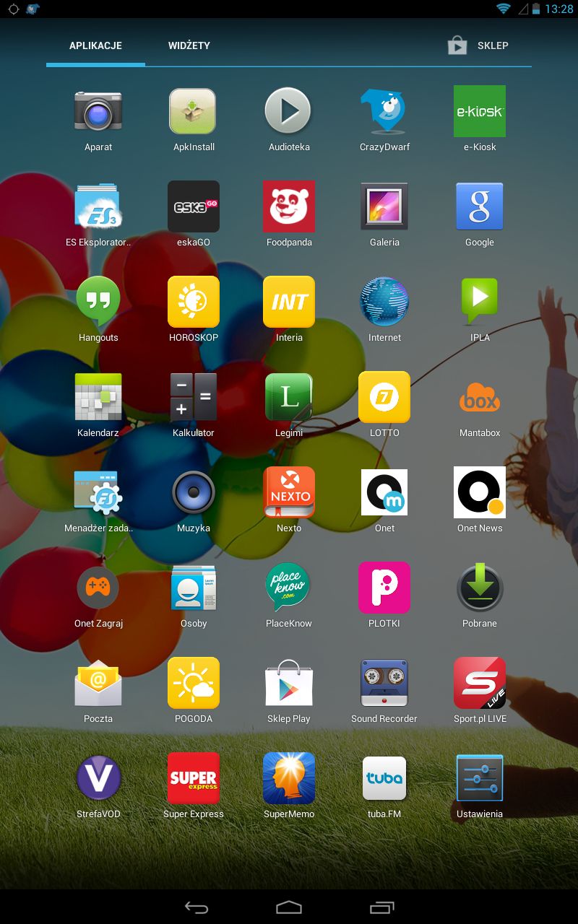Open Kalendarz calendar app
The width and height of the screenshot is (578, 924).
click(x=98, y=397)
